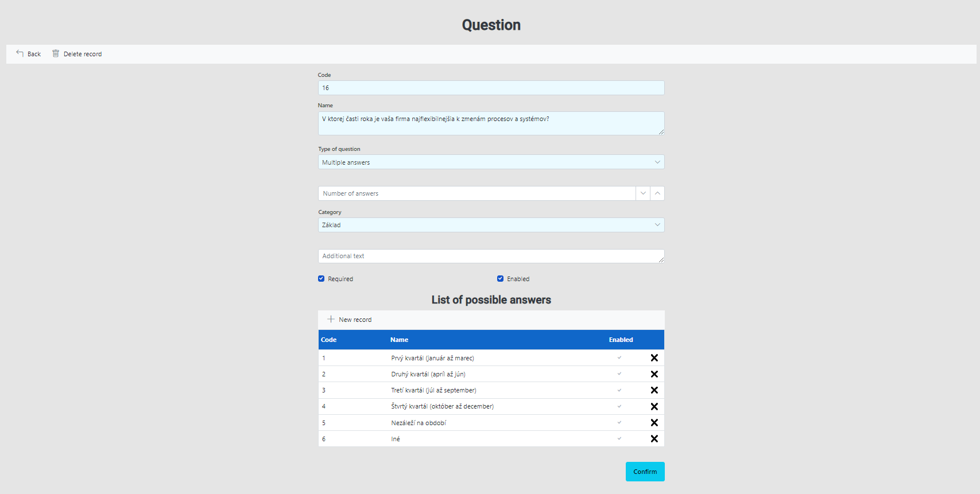The height and width of the screenshot is (494, 980).
Task: Open the Type of question dropdown
Action: tap(491, 162)
